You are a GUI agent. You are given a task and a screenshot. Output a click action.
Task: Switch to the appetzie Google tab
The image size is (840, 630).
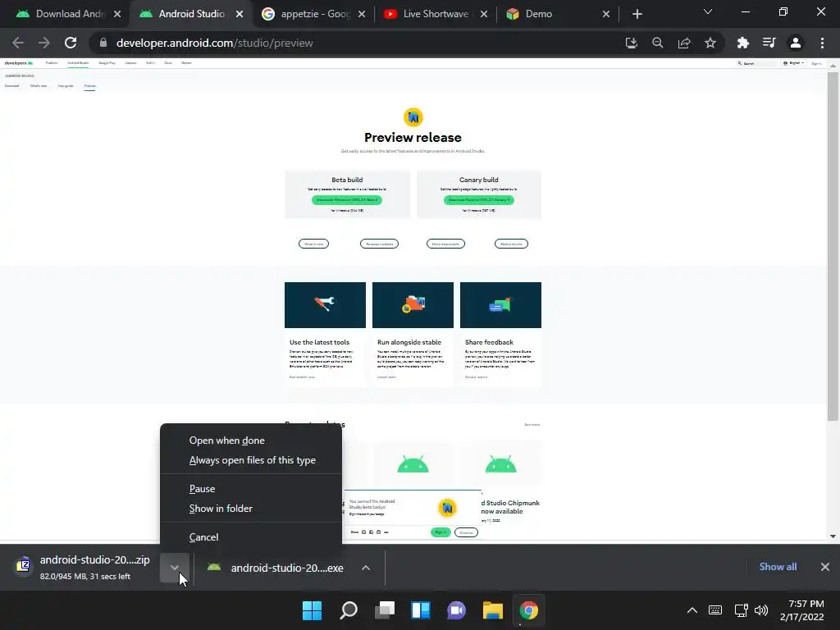[314, 14]
